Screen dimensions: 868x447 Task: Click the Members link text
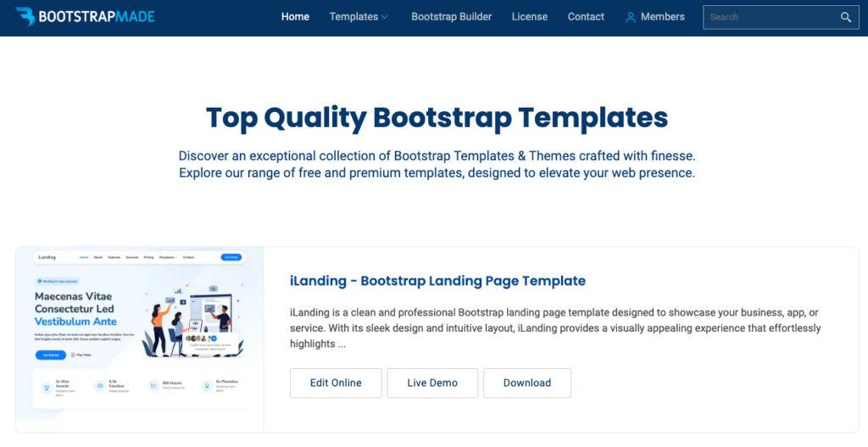(x=662, y=17)
